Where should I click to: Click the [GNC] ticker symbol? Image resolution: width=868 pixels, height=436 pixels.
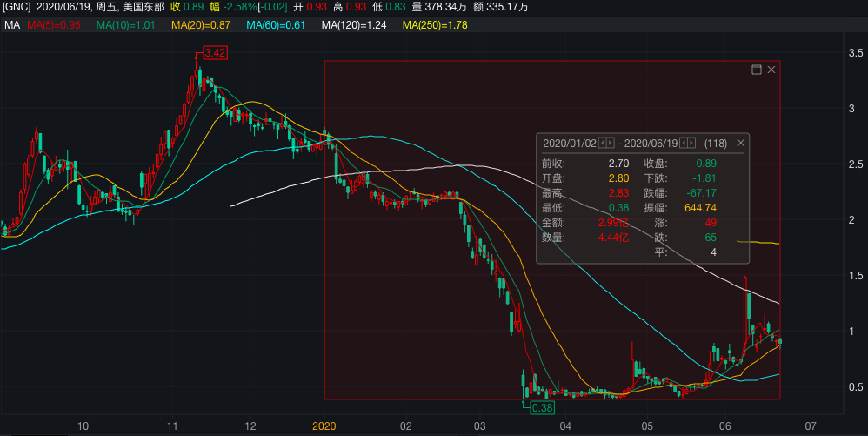pyautogui.click(x=17, y=7)
